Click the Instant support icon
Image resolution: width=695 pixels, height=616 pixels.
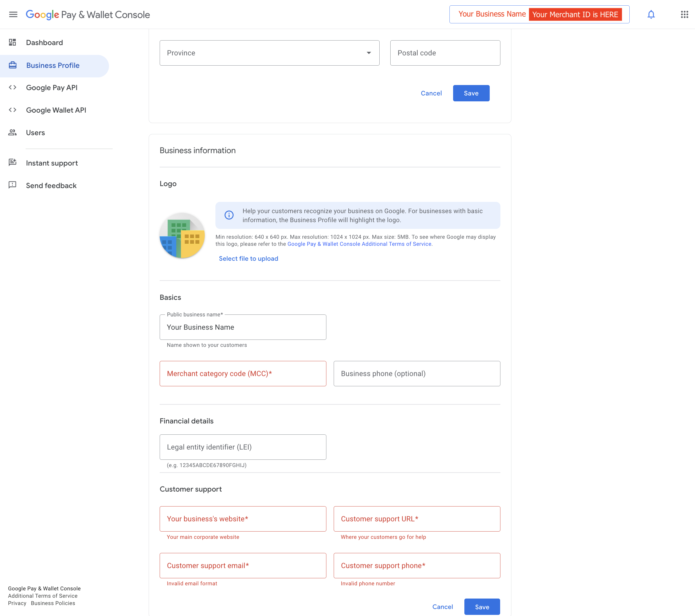13,163
